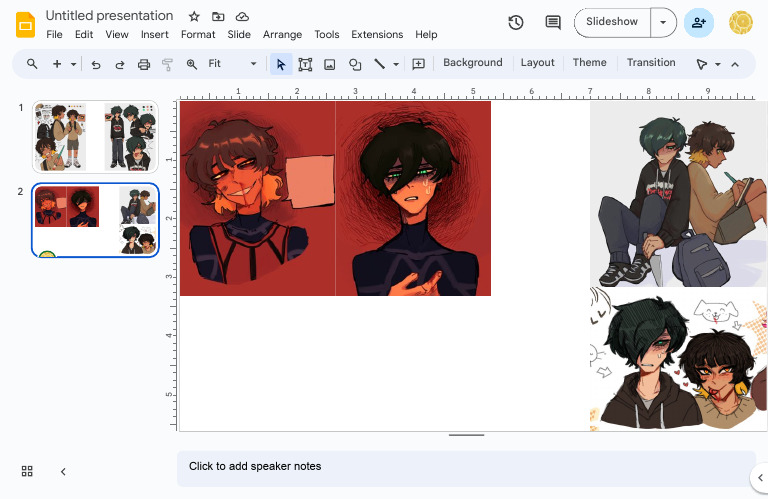
Task: Collapse the toolbar menus chevron
Action: coord(735,64)
